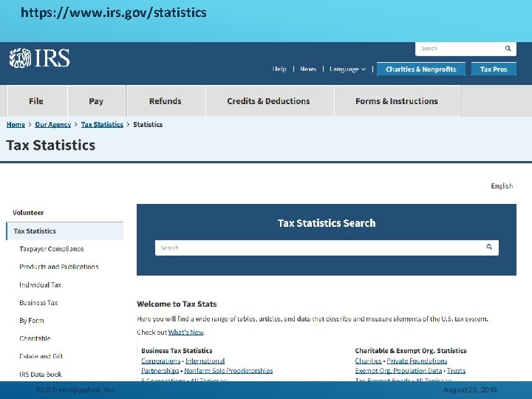The width and height of the screenshot is (532, 399).
Task: Click the Business Tax Statistics heading
Action: [177, 350]
